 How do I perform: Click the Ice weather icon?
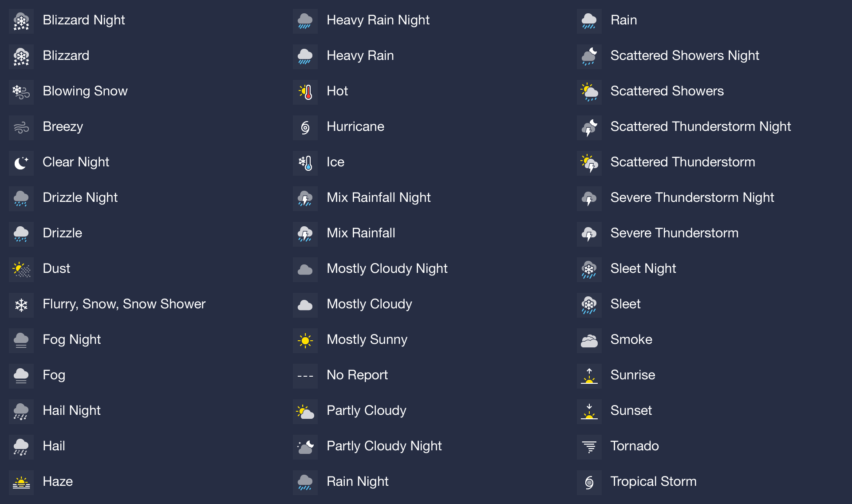[305, 162]
